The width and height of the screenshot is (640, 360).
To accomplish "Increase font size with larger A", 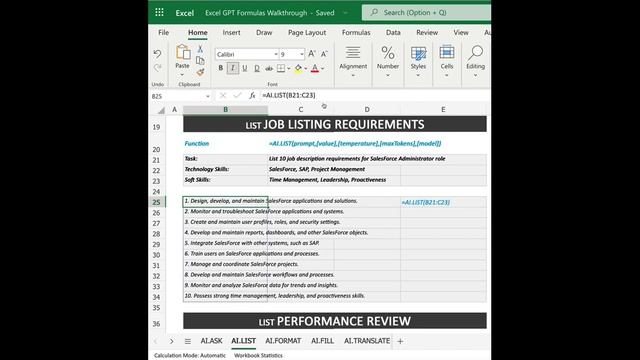I will pyautogui.click(x=312, y=54).
